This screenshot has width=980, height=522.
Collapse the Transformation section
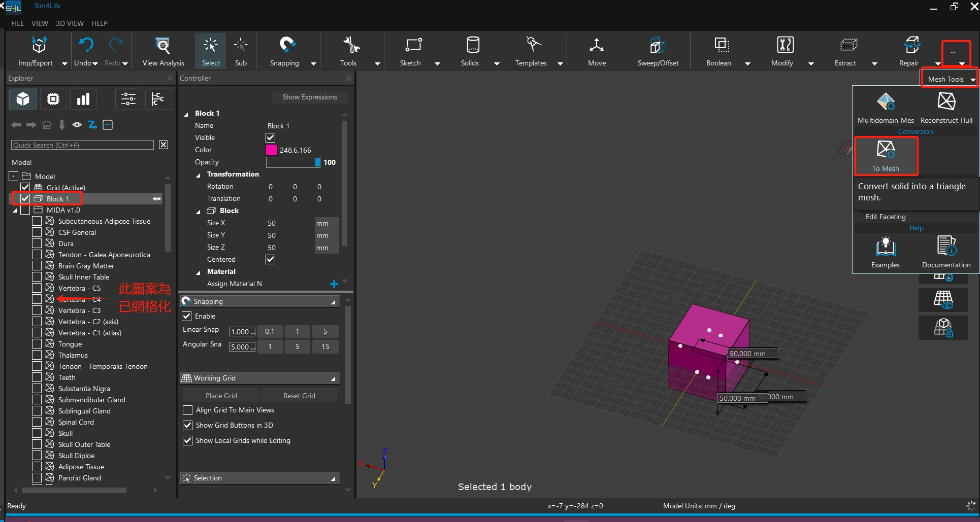click(x=199, y=175)
